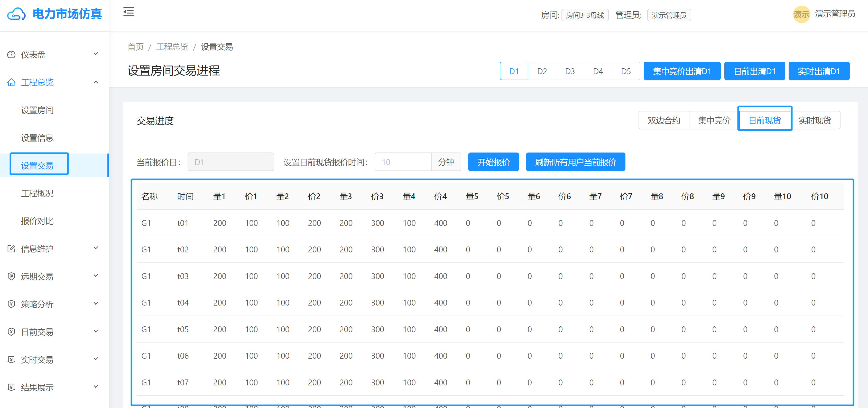
Task: Click 量1 value 200 in row t06
Action: click(219, 356)
